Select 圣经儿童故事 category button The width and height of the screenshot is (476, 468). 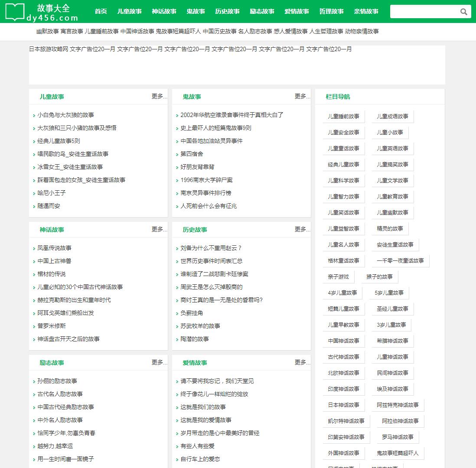(x=392, y=309)
